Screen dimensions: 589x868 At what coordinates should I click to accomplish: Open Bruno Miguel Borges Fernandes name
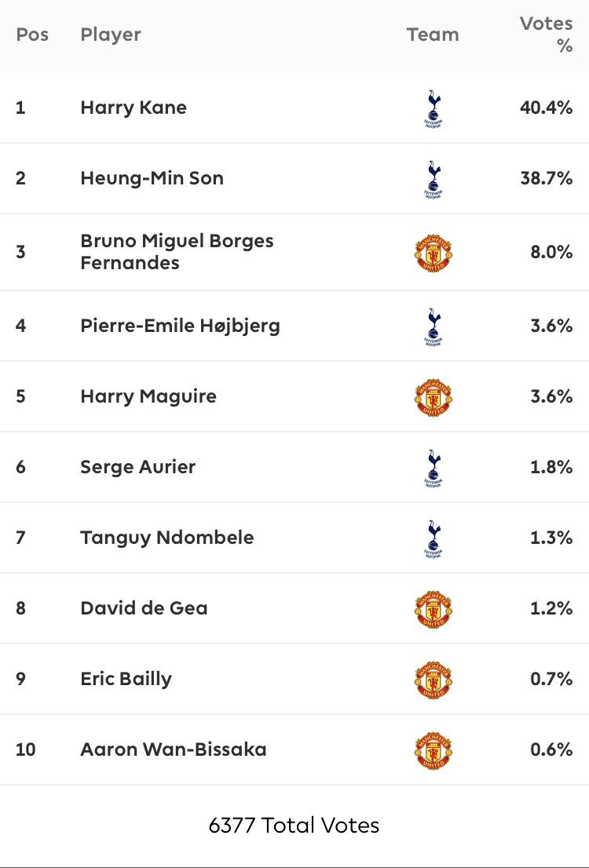pyautogui.click(x=177, y=252)
